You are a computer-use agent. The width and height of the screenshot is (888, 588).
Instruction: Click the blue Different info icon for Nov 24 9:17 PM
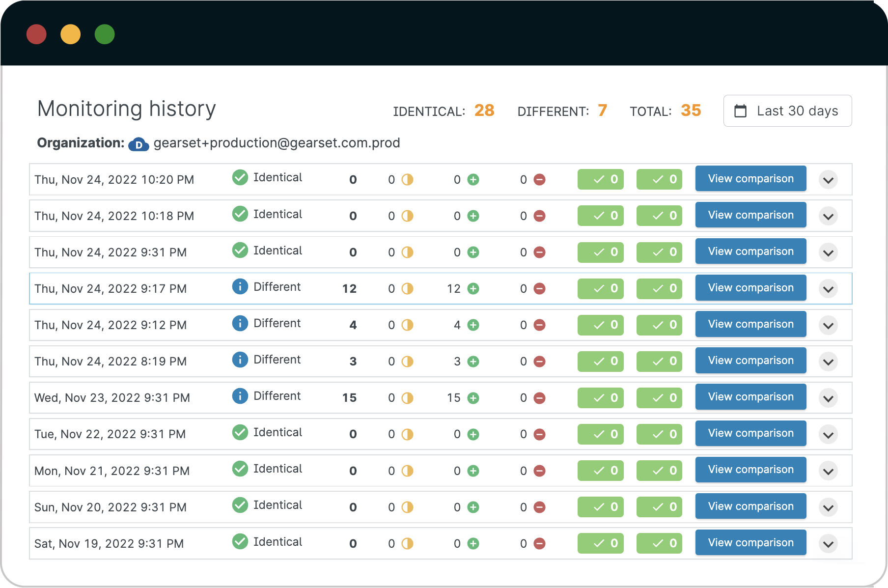pos(240,287)
